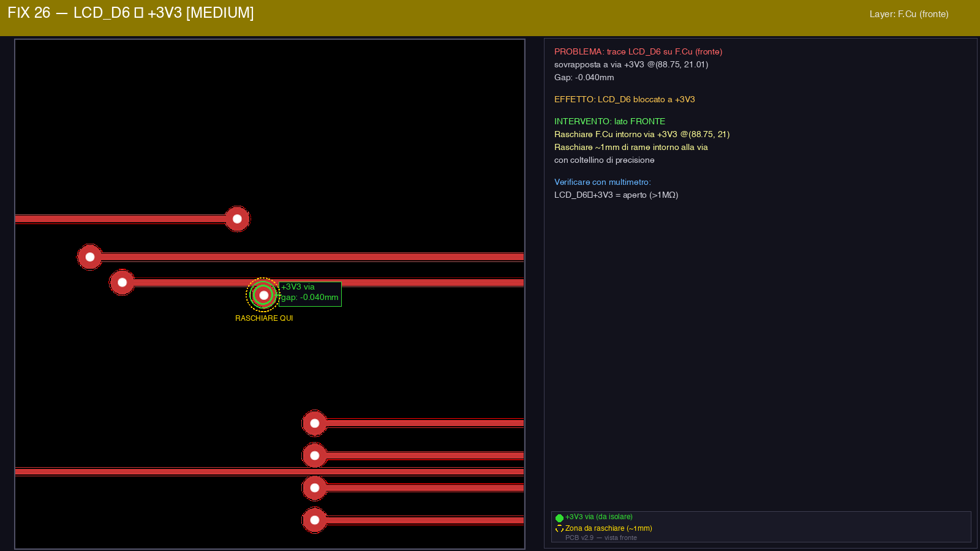980x551 pixels.
Task: Click the long full-width trace near bottom
Action: (x=184, y=472)
